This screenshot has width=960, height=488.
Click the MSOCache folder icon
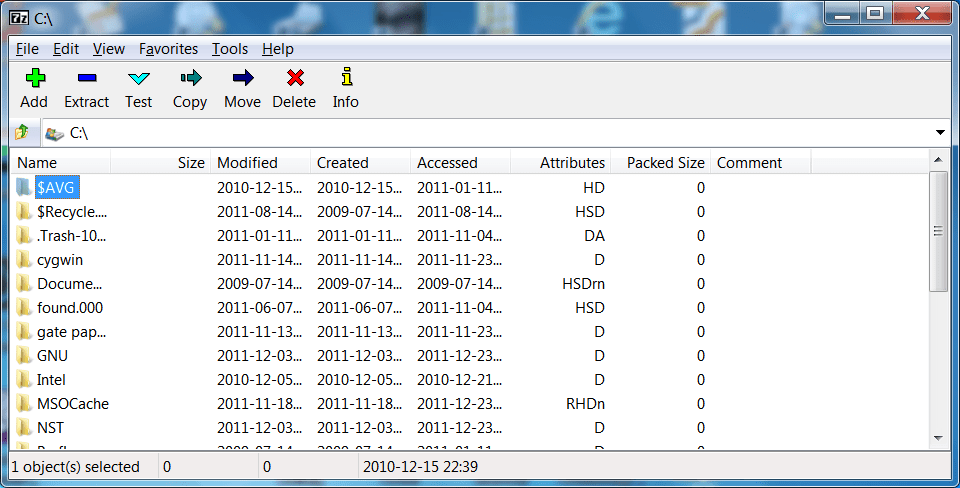tap(24, 404)
